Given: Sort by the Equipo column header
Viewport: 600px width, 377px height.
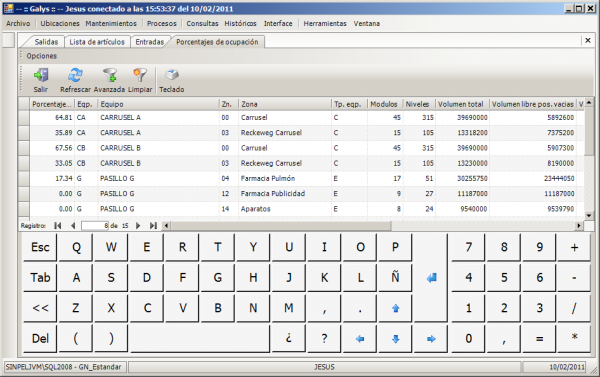Looking at the screenshot, I should coord(158,104).
